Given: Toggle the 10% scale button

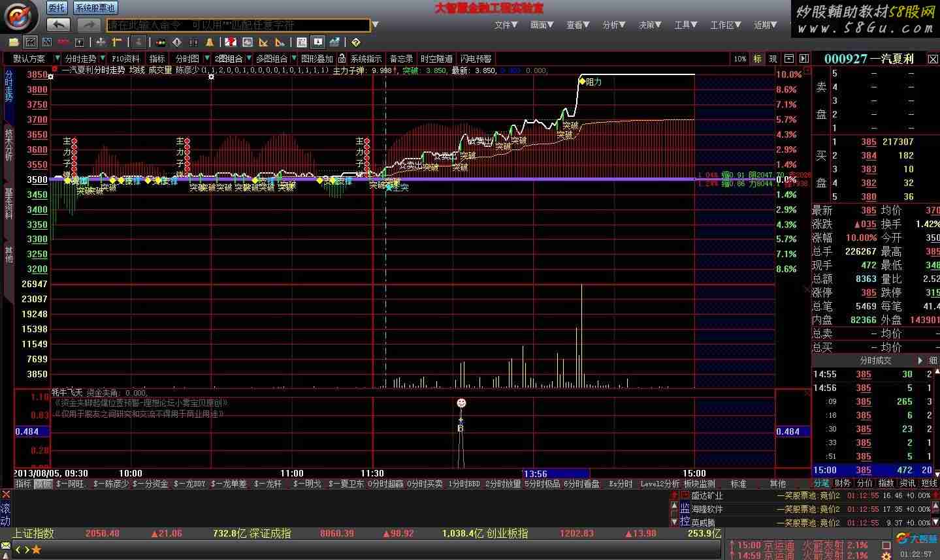Looking at the screenshot, I should 740,59.
